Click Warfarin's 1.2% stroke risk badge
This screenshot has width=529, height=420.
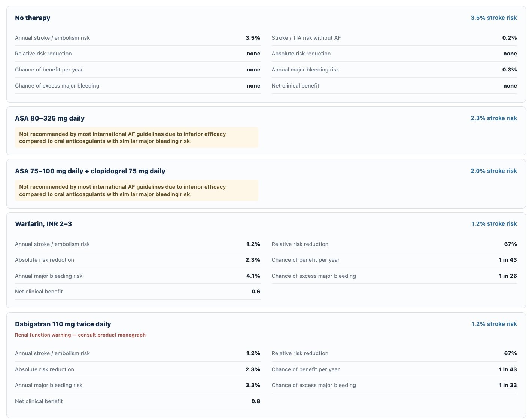[x=494, y=224]
